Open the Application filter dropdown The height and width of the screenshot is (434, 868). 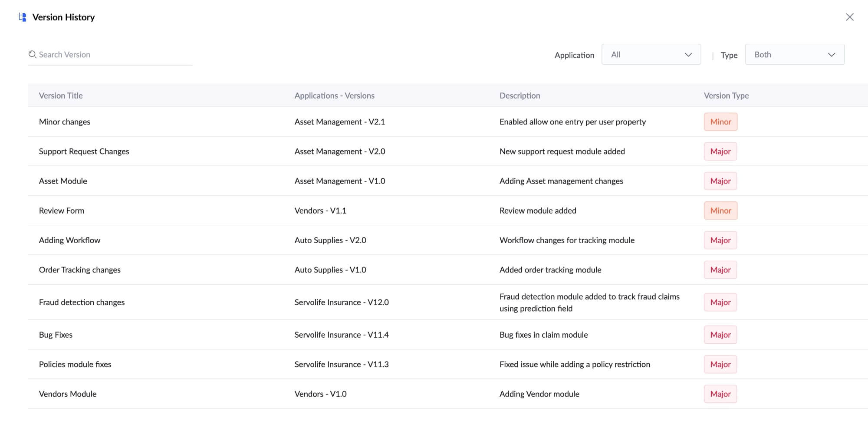(651, 55)
